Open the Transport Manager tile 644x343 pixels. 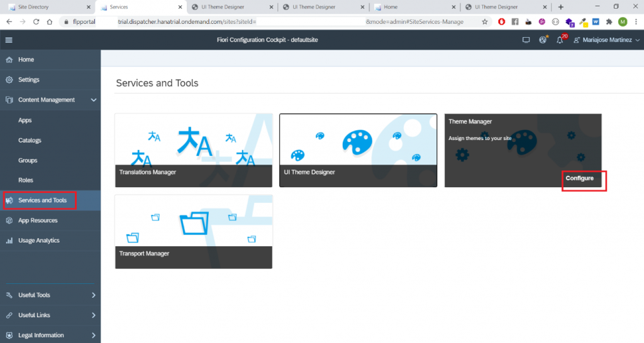coord(194,232)
